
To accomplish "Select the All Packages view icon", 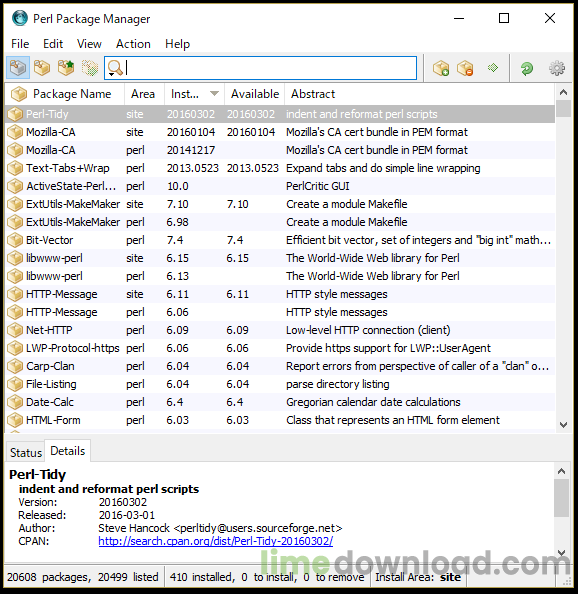I will pos(18,68).
